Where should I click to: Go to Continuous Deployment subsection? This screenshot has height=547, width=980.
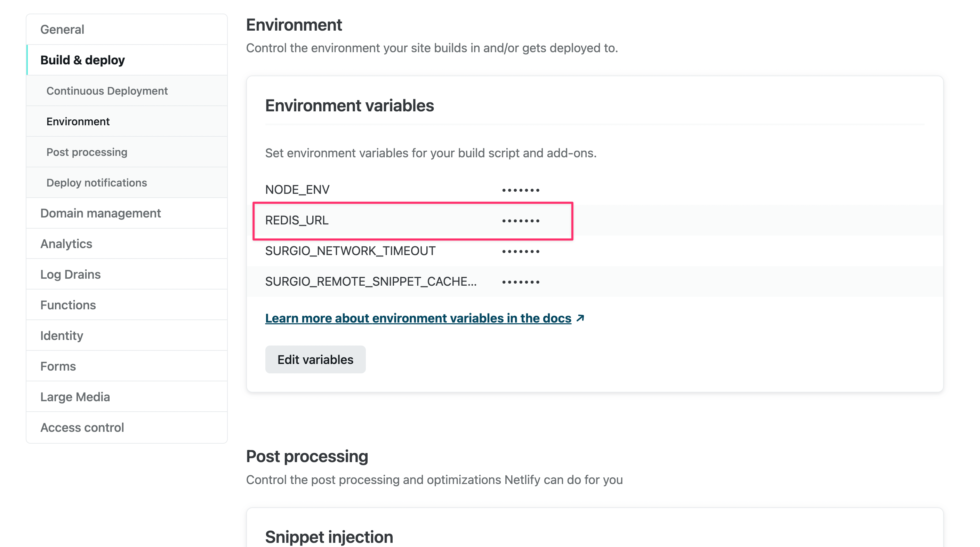107,91
